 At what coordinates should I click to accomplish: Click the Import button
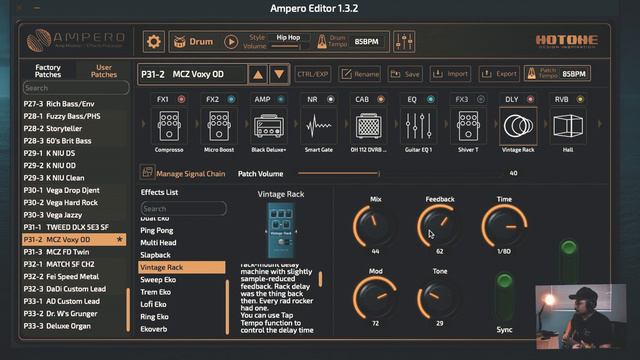point(450,74)
